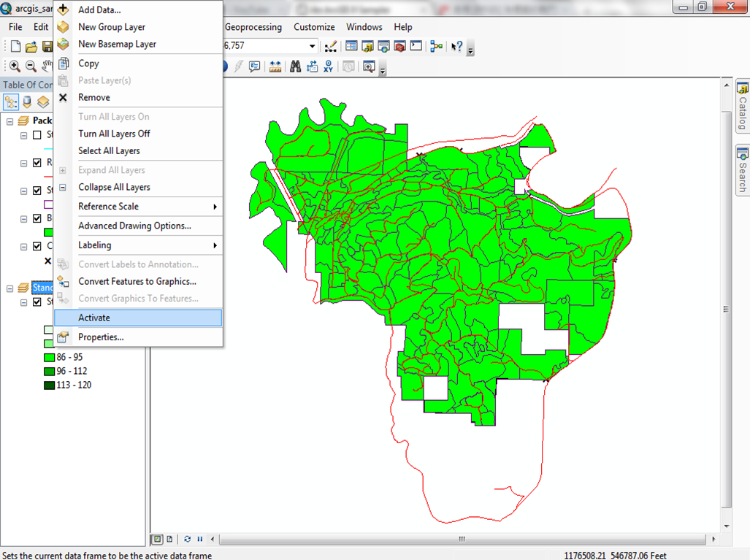Image resolution: width=750 pixels, height=560 pixels.
Task: Open the Go To XY tool
Action: tap(329, 66)
